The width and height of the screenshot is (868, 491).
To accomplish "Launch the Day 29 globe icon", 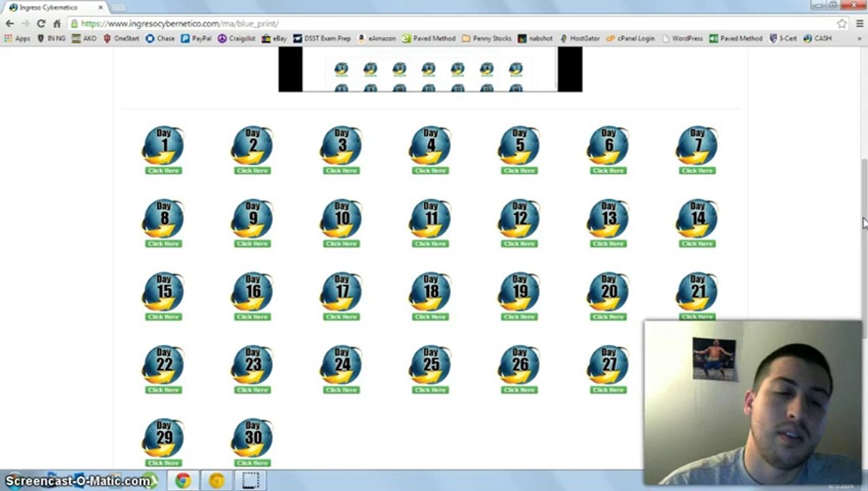I will 164,437.
